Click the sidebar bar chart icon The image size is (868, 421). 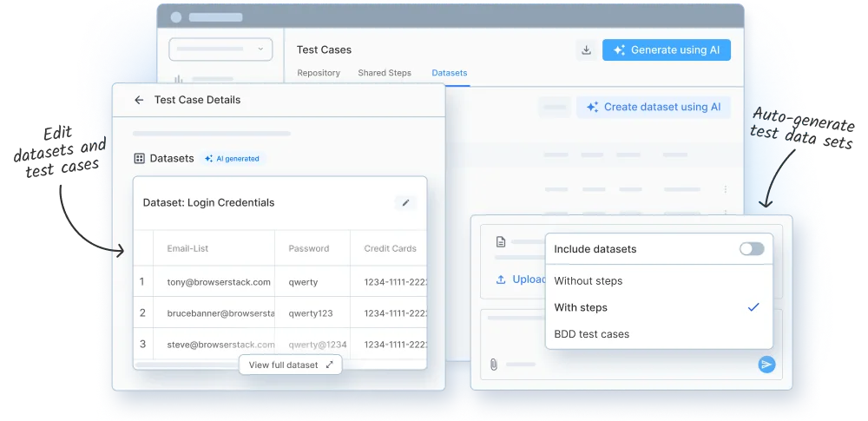pos(179,79)
